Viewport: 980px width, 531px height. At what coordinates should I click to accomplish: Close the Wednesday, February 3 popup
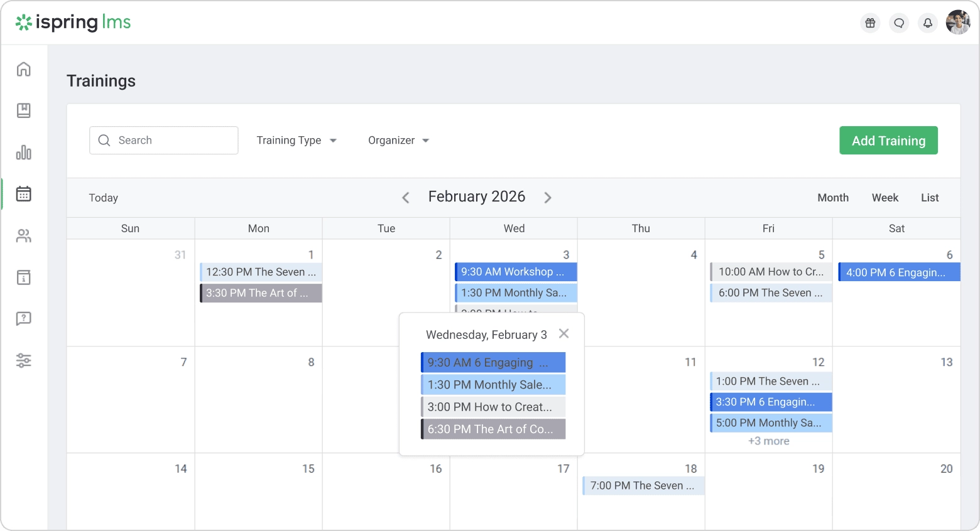coord(564,333)
